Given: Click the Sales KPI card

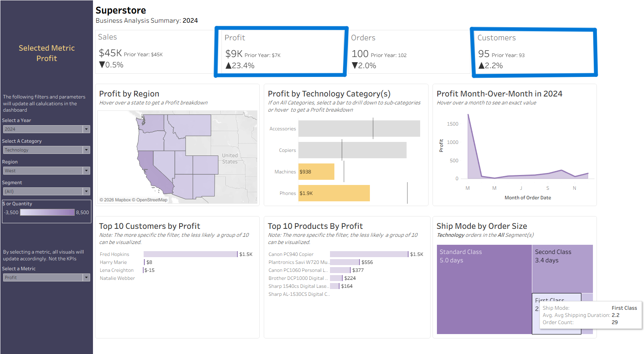Looking at the screenshot, I should point(155,52).
